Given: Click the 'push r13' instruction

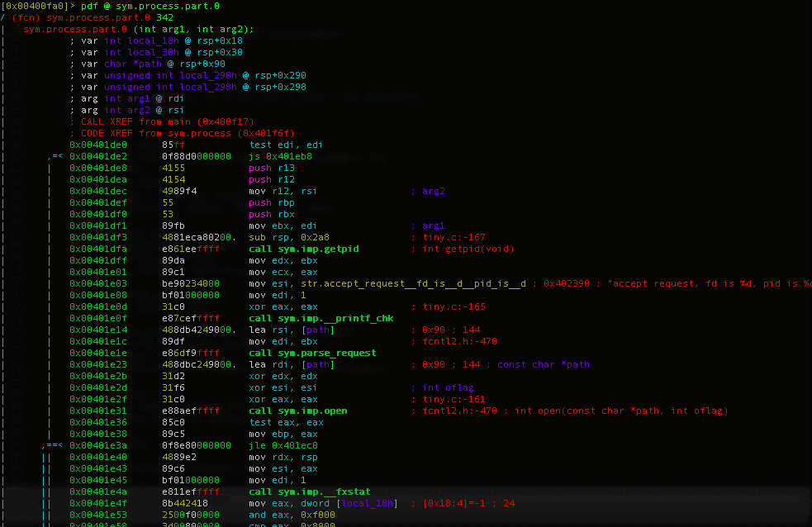Looking at the screenshot, I should tap(272, 168).
